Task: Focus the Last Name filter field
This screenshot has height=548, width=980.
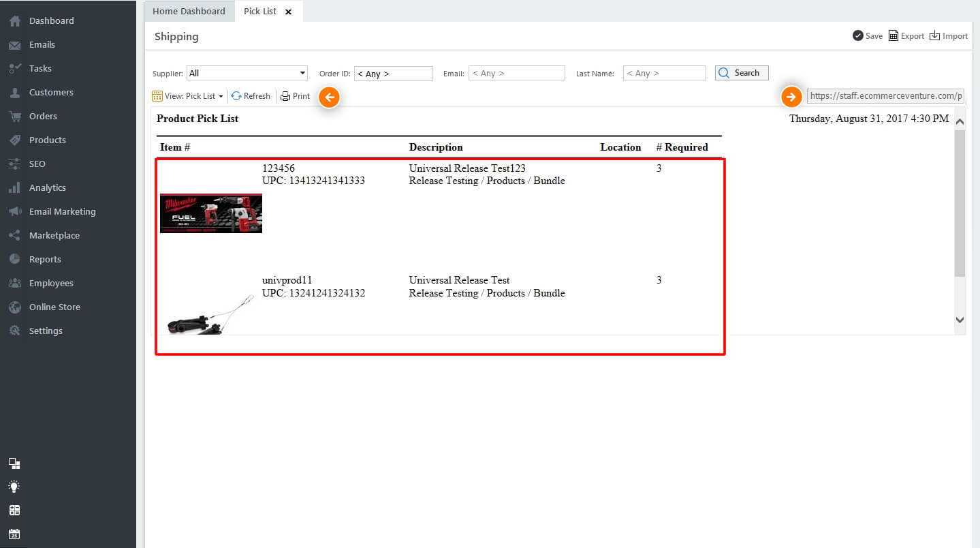Action: pos(665,73)
